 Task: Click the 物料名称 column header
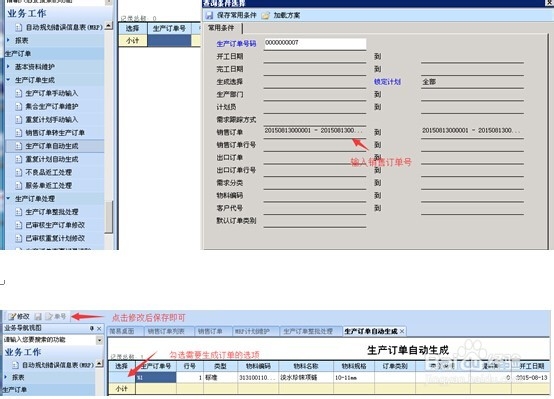(306, 366)
